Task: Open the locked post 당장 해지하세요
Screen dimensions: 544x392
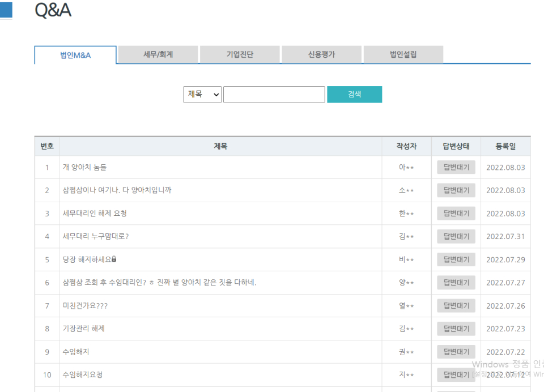Action: point(87,259)
